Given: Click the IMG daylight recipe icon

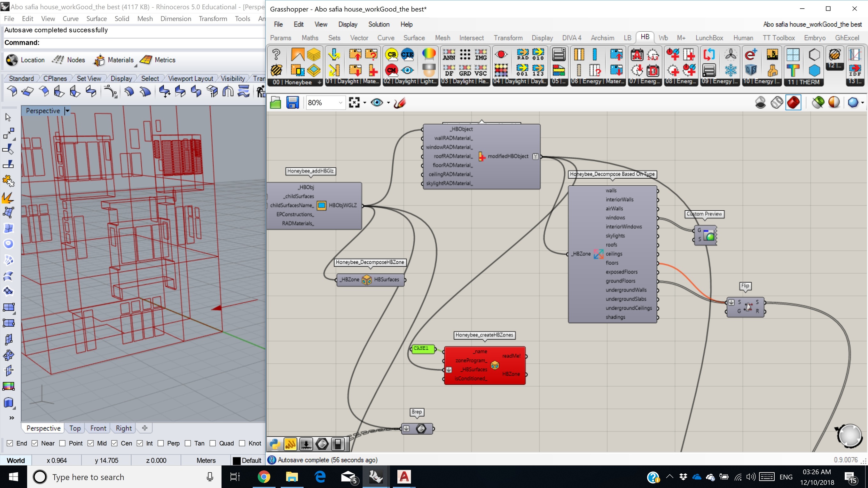Looking at the screenshot, I should pyautogui.click(x=481, y=55).
